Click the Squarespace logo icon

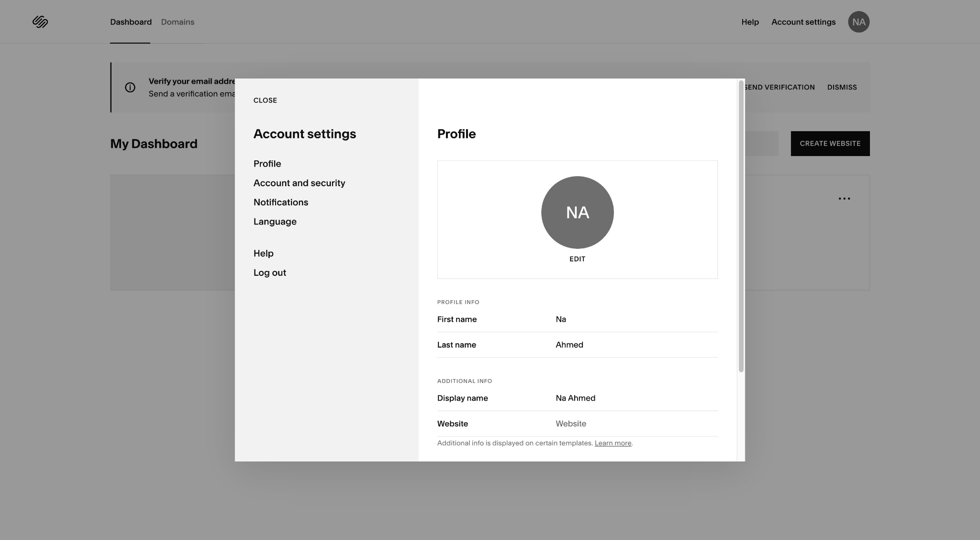click(x=40, y=22)
